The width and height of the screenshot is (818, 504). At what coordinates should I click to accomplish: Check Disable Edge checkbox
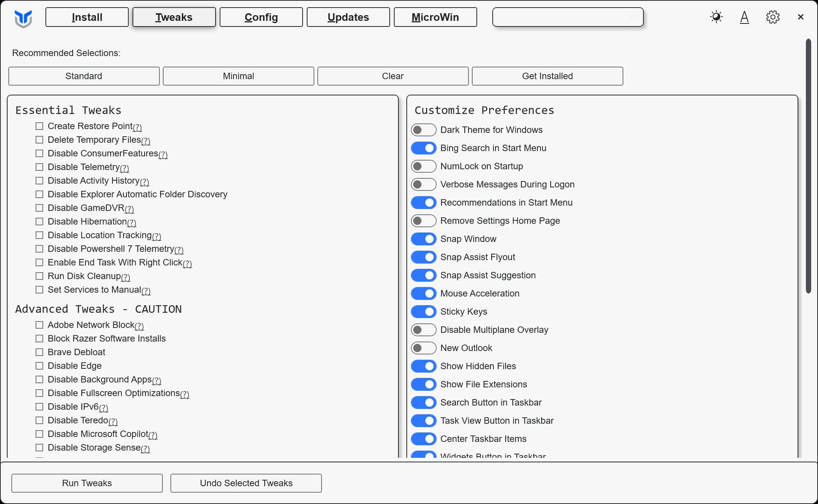(39, 366)
